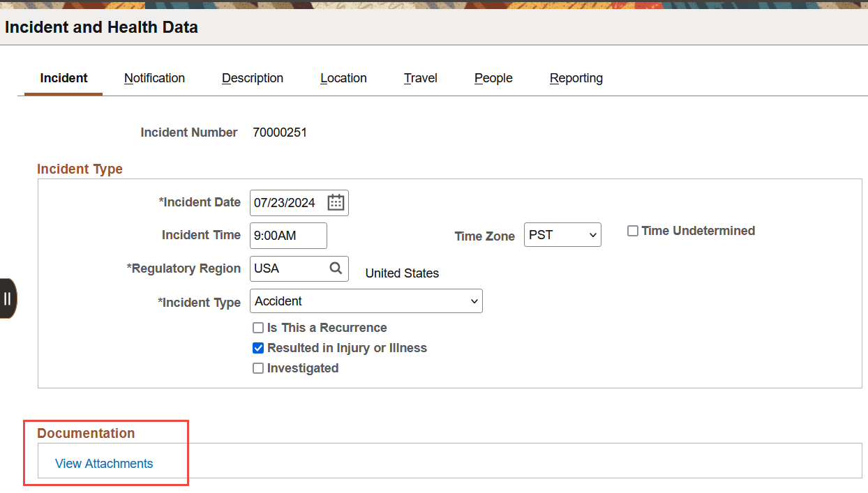The image size is (868, 493).
Task: Open the People tab
Action: (x=493, y=78)
